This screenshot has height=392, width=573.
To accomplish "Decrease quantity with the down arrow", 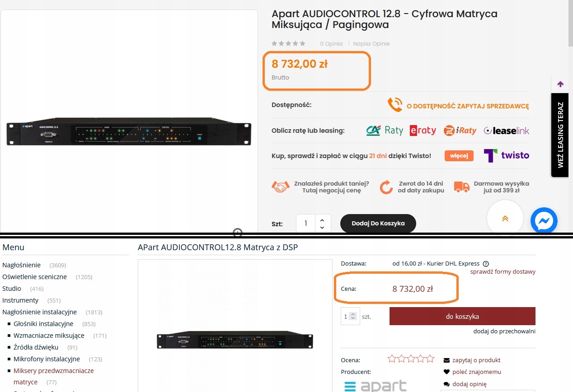I will pos(322,228).
